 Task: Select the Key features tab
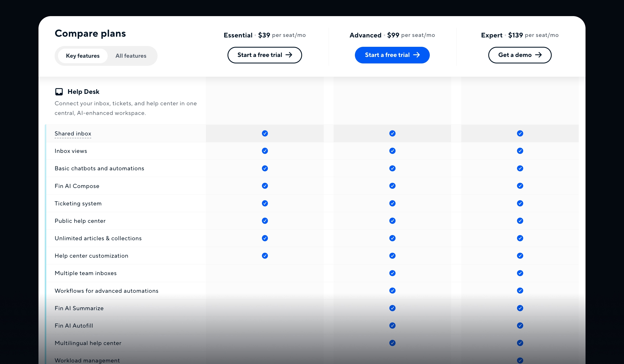pyautogui.click(x=83, y=56)
